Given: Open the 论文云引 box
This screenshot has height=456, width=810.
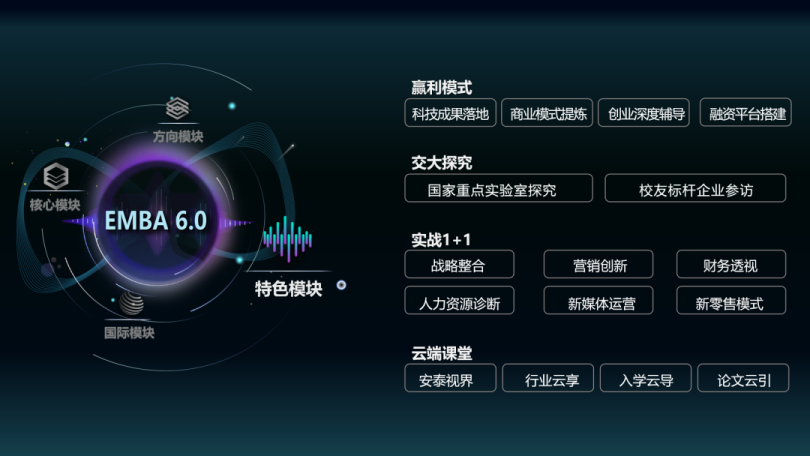Looking at the screenshot, I should click(744, 379).
